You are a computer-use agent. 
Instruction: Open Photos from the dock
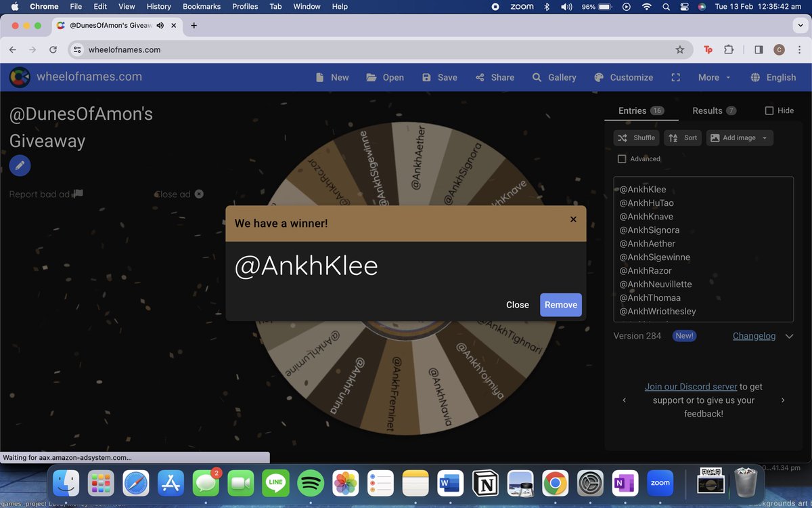tap(346, 483)
